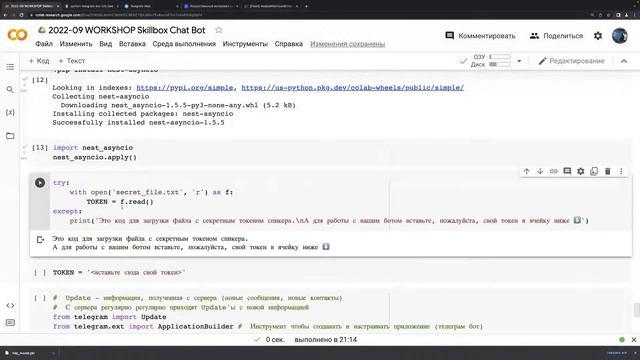Click the vertical scrollbar thumb of the notebook
Screen dimensions: 640x360
(x=636, y=310)
